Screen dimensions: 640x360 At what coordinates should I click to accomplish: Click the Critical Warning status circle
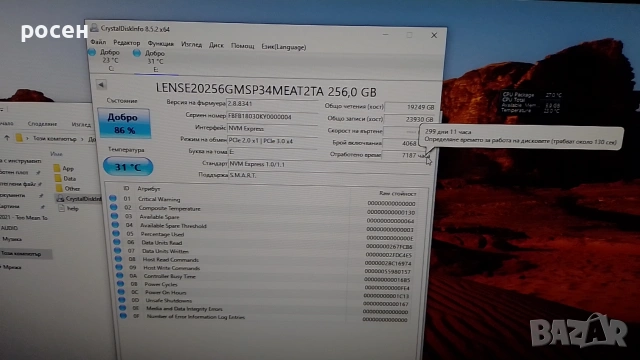(113, 198)
